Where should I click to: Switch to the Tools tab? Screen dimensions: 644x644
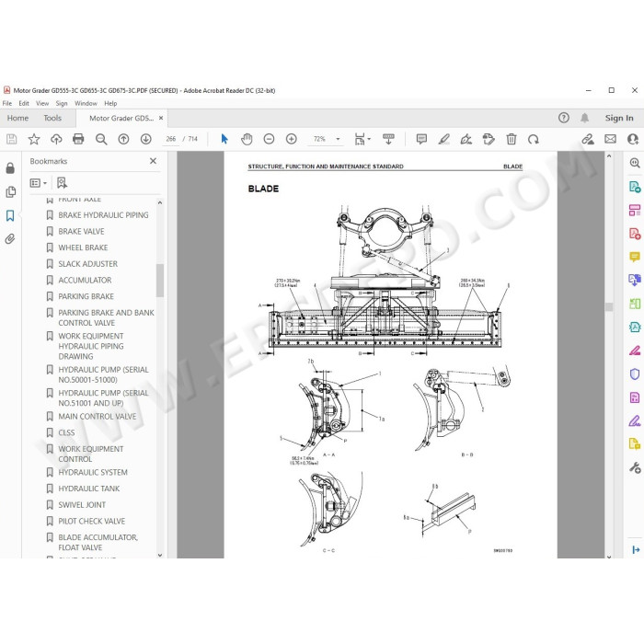[52, 118]
